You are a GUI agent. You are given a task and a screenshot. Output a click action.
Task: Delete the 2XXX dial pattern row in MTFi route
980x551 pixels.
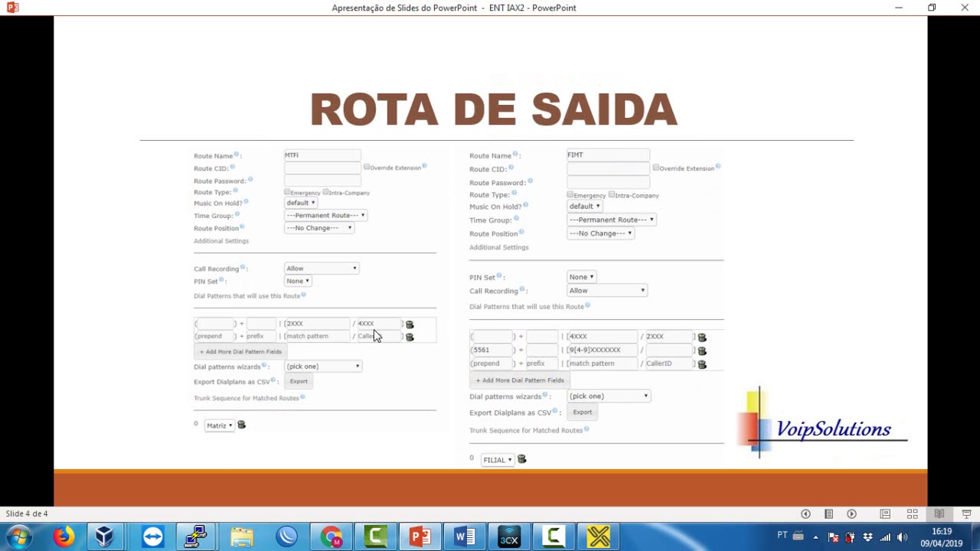coord(410,324)
